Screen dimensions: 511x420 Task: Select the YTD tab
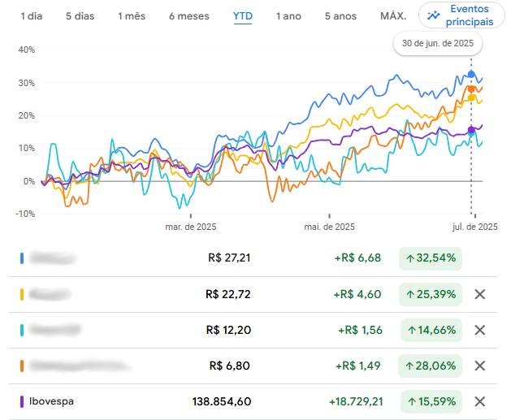[243, 16]
